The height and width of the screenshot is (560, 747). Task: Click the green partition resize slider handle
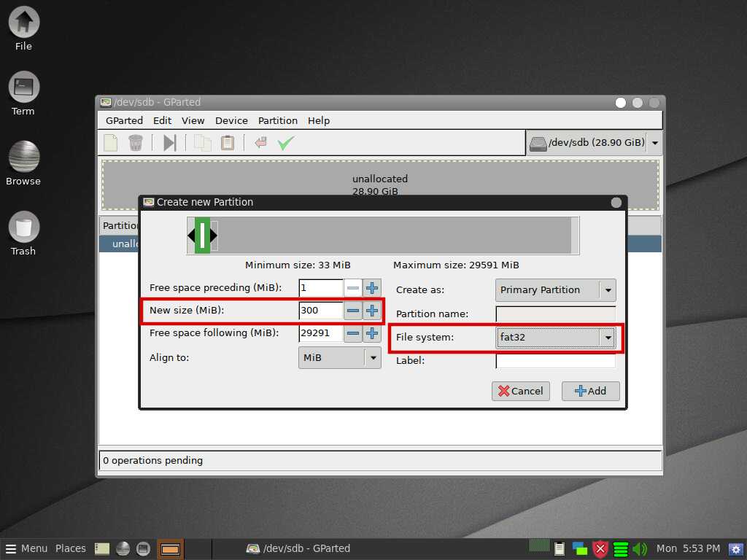click(202, 236)
